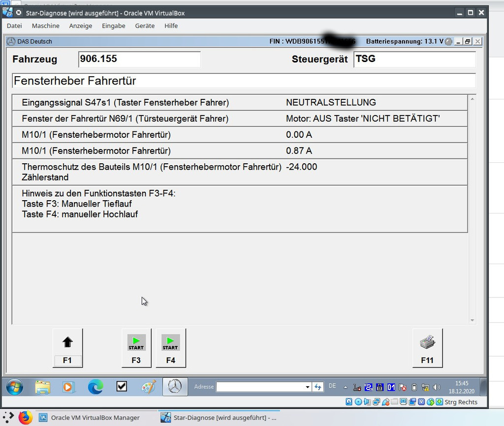Click the Fahrzeug field 906.155
This screenshot has width=504, height=426.
(139, 59)
